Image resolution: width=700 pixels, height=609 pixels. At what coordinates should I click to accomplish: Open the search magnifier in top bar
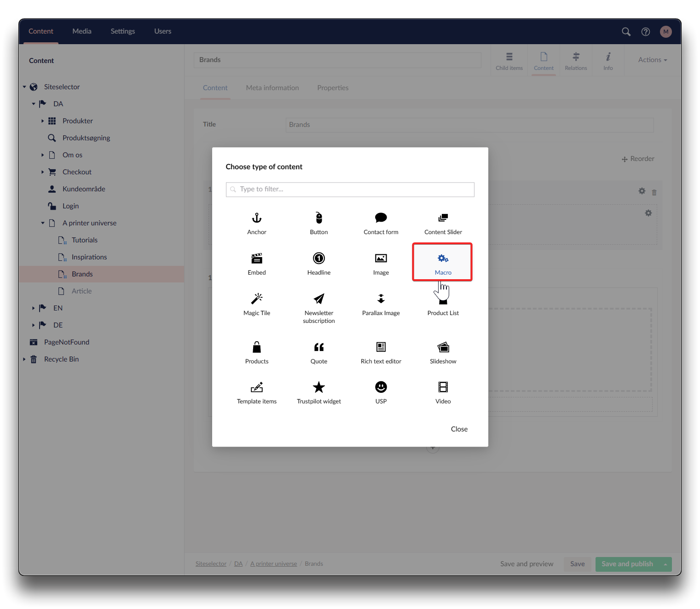[x=626, y=32]
